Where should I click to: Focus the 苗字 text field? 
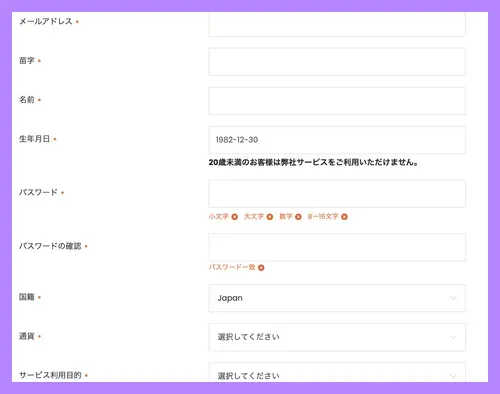337,62
